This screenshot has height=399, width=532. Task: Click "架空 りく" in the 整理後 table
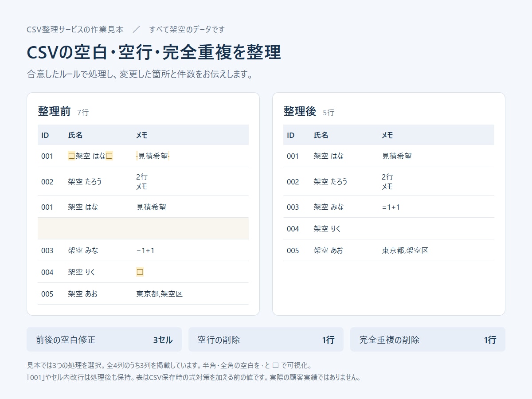[327, 229]
